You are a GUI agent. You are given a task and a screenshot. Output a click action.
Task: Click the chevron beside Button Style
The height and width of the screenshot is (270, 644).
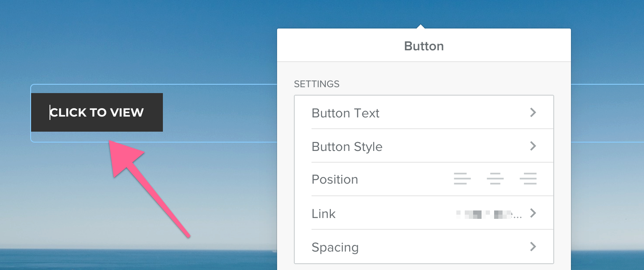[533, 146]
